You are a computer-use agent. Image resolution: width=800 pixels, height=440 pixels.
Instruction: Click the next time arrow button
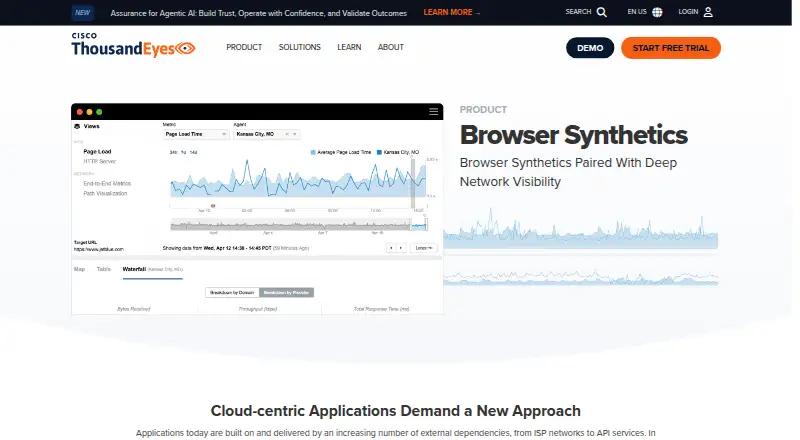tap(401, 248)
